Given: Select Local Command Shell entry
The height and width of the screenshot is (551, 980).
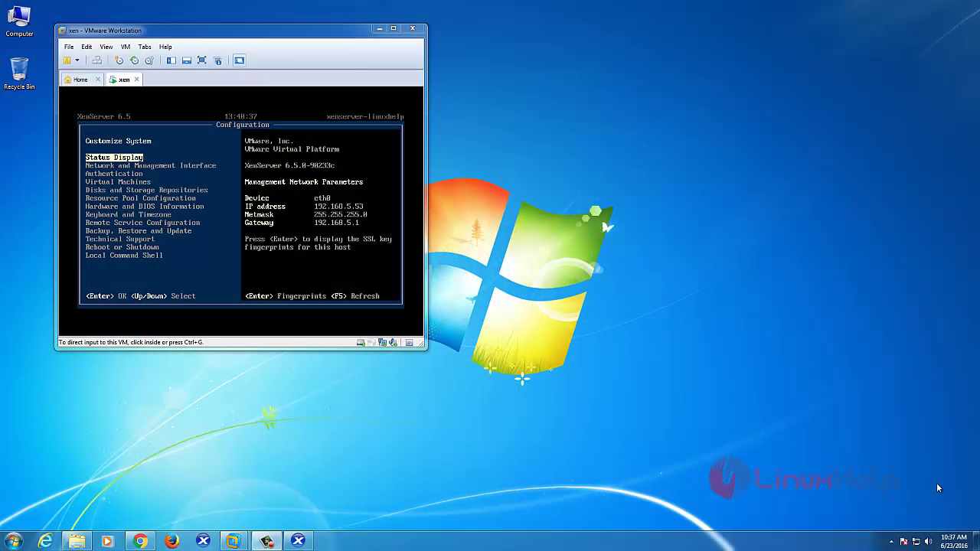Looking at the screenshot, I should [124, 256].
